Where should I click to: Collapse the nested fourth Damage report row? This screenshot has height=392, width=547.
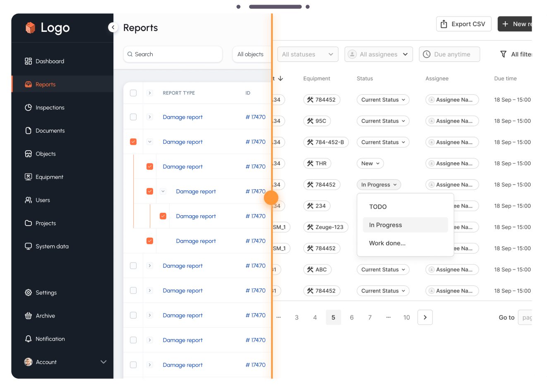tap(163, 191)
